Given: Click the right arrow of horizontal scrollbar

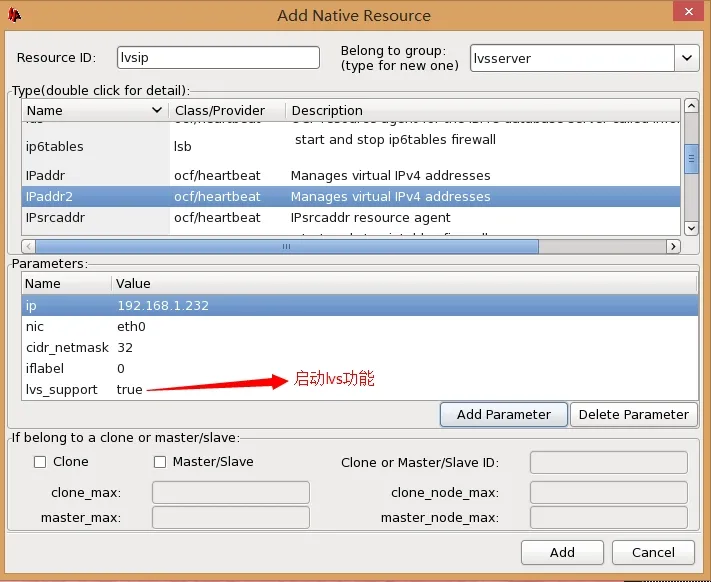Looking at the screenshot, I should coord(673,246).
